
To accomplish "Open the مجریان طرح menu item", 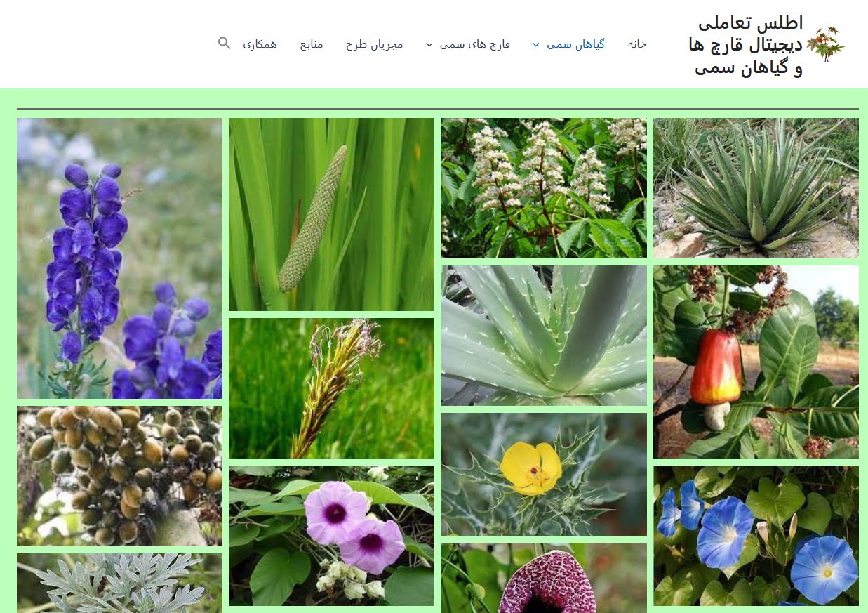I will click(x=375, y=44).
